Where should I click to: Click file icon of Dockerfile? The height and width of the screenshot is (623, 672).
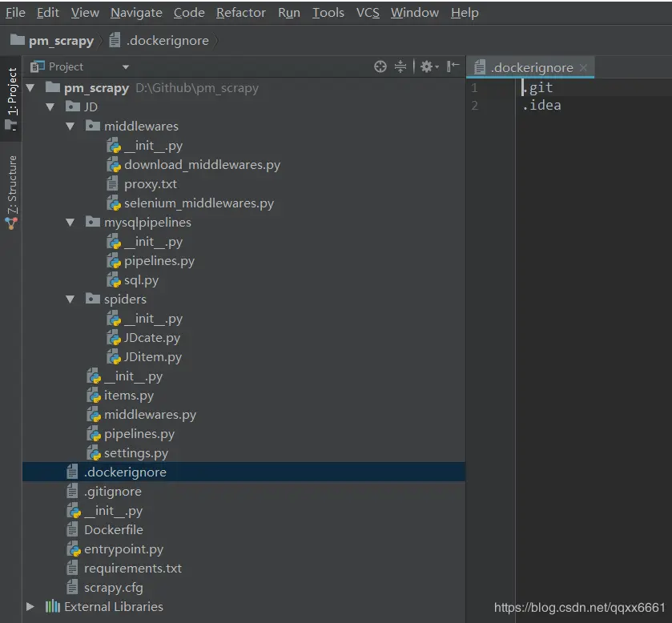(x=72, y=529)
